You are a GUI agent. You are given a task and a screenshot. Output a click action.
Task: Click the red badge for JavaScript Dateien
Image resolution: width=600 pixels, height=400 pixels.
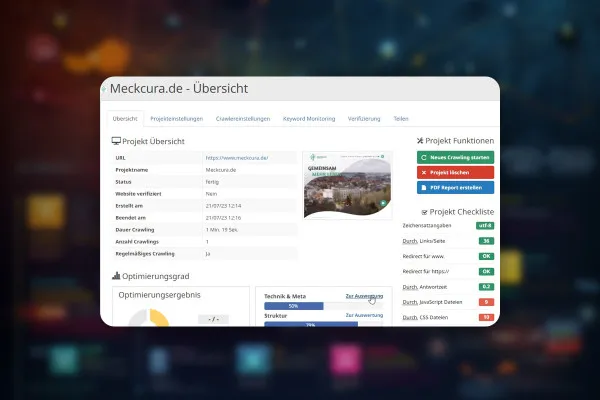[486, 302]
